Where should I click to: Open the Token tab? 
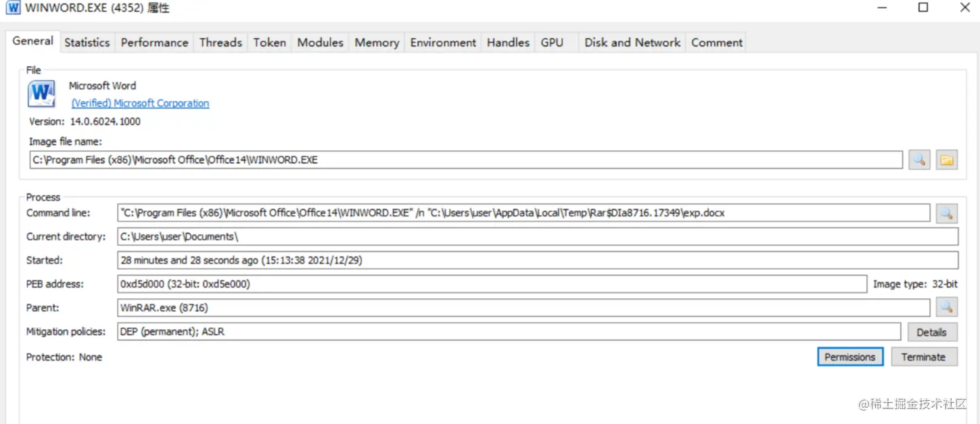click(270, 42)
